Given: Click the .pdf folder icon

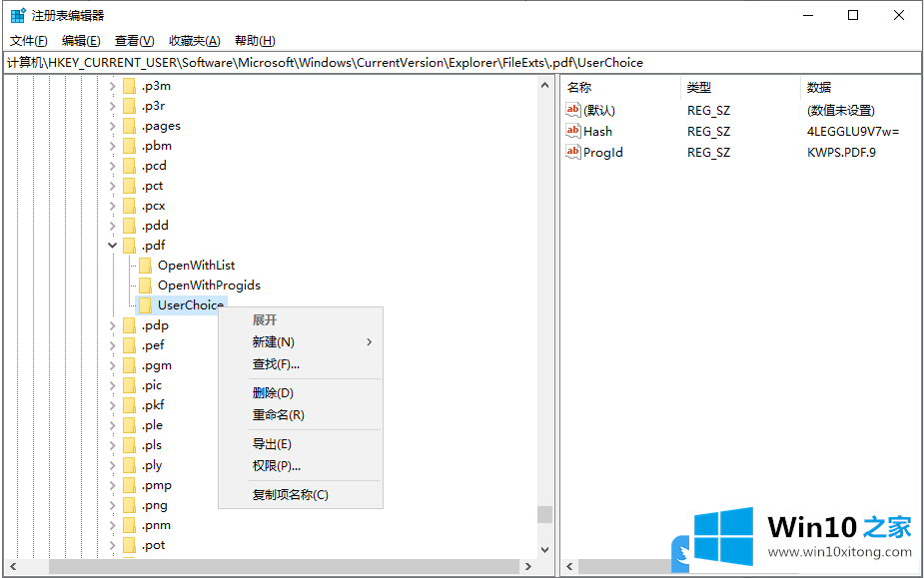Looking at the screenshot, I should [x=129, y=246].
